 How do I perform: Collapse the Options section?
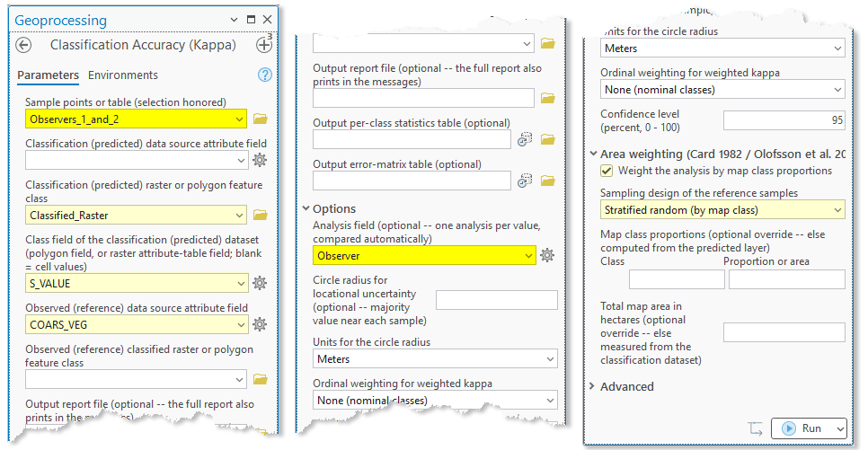click(306, 208)
